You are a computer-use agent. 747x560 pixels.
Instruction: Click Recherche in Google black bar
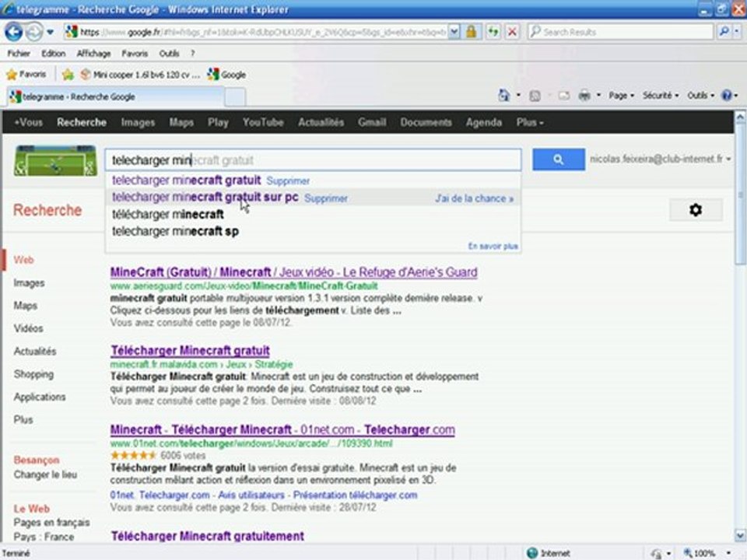(x=82, y=122)
